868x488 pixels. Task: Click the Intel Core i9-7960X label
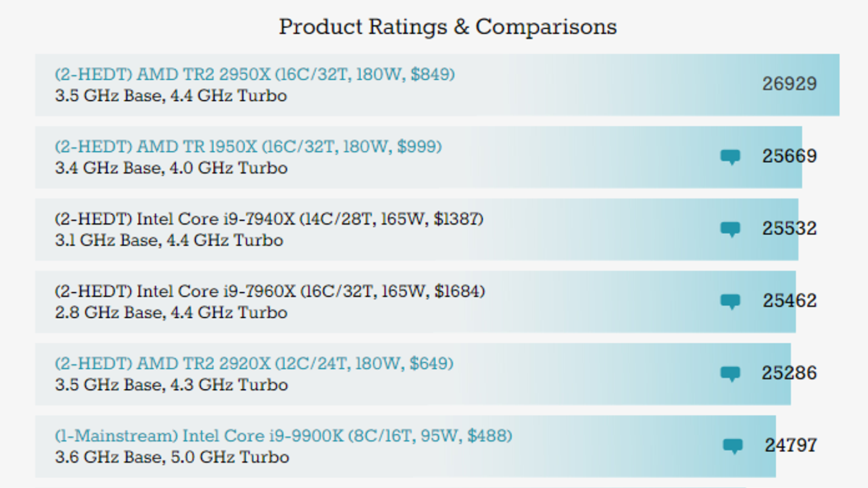pyautogui.click(x=270, y=291)
